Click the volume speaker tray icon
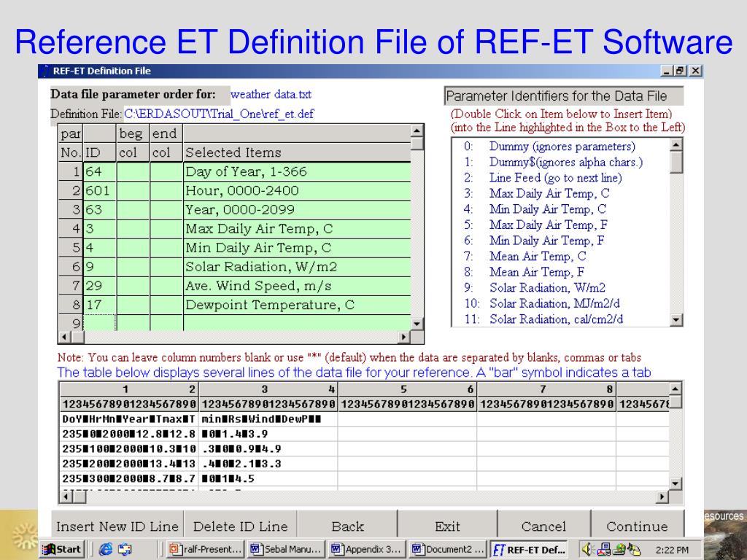This screenshot has height=560, width=747. click(x=587, y=549)
